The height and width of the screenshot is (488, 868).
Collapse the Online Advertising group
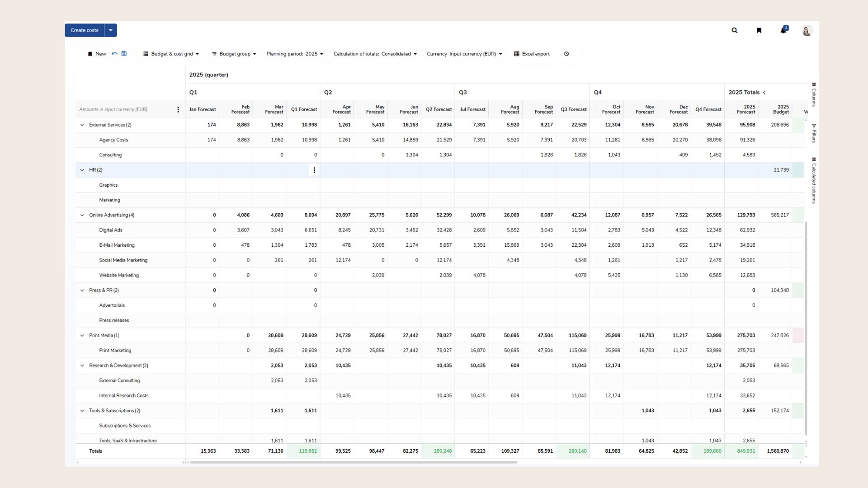pyautogui.click(x=82, y=215)
